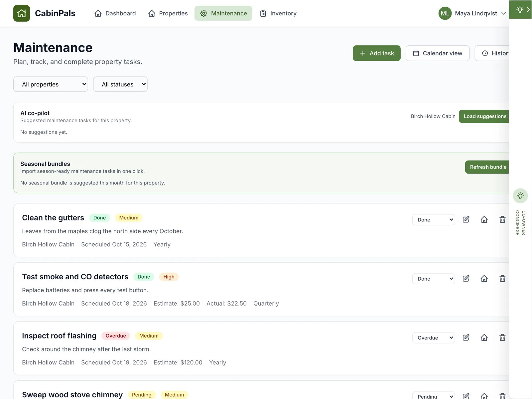Open the Co-Owner Concierge lightbulb icon

coord(520,196)
